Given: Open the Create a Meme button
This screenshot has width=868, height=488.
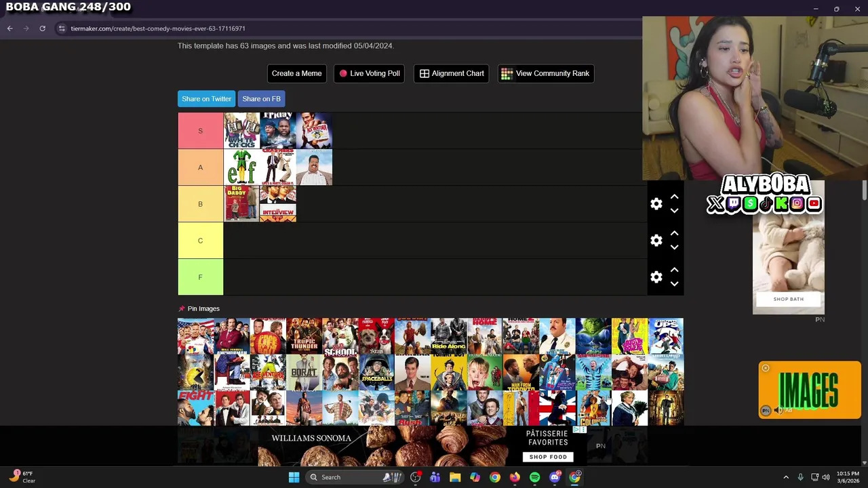Looking at the screenshot, I should click(x=296, y=73).
